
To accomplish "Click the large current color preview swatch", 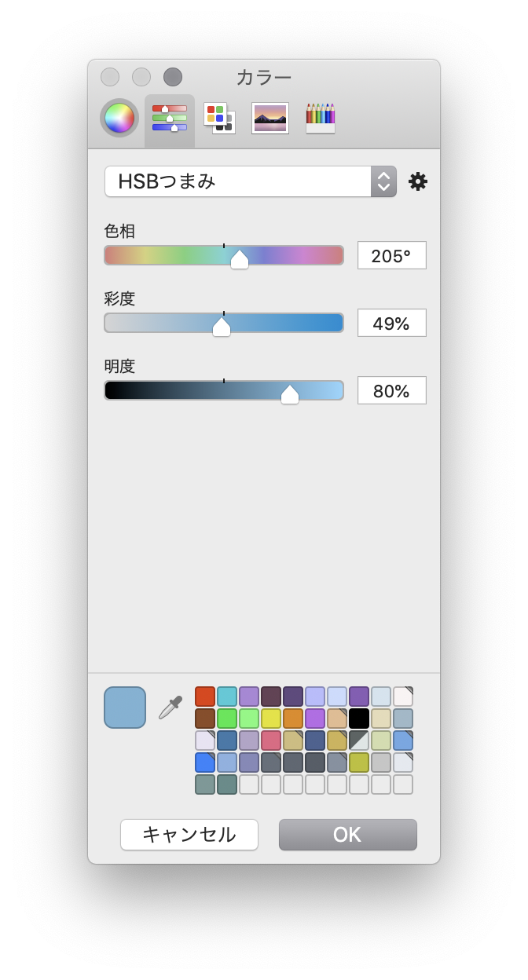I will click(x=125, y=707).
